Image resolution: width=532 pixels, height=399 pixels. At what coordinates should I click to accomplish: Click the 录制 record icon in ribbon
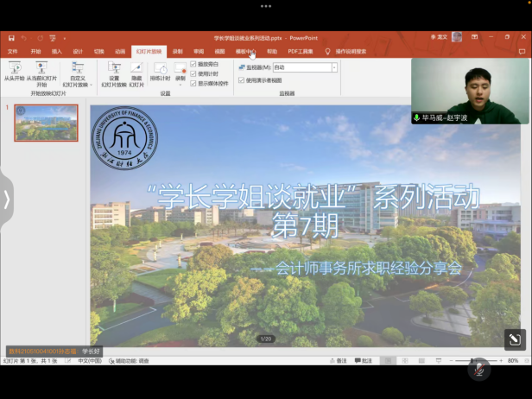[180, 69]
